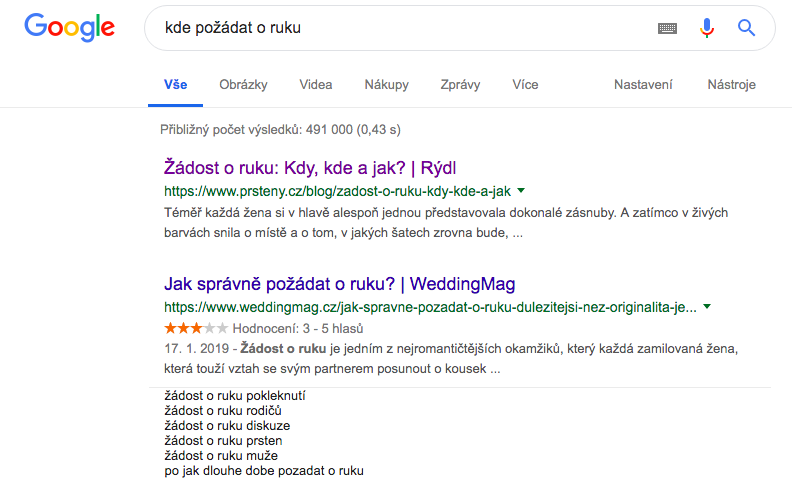The width and height of the screenshot is (792, 498).
Task: Click the Google logo
Action: tap(70, 27)
